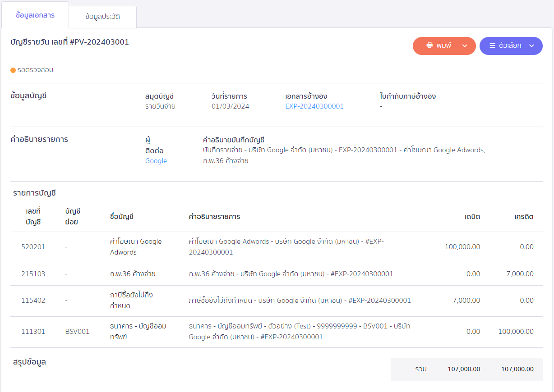554x392 pixels.
Task: Click account name ภ.พ.36 ค้างจ่าย
Action: pyautogui.click(x=133, y=274)
